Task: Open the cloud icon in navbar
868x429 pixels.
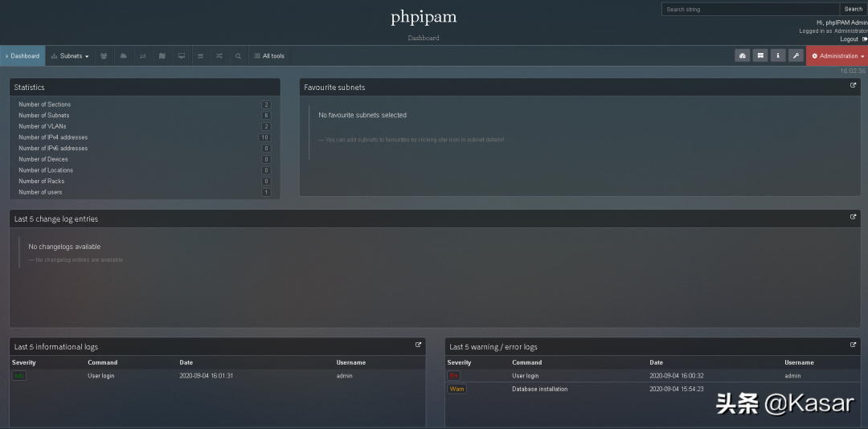Action: tap(123, 56)
